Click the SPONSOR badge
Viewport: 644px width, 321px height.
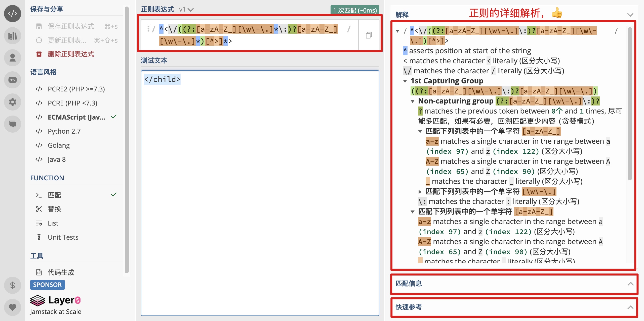tap(47, 285)
